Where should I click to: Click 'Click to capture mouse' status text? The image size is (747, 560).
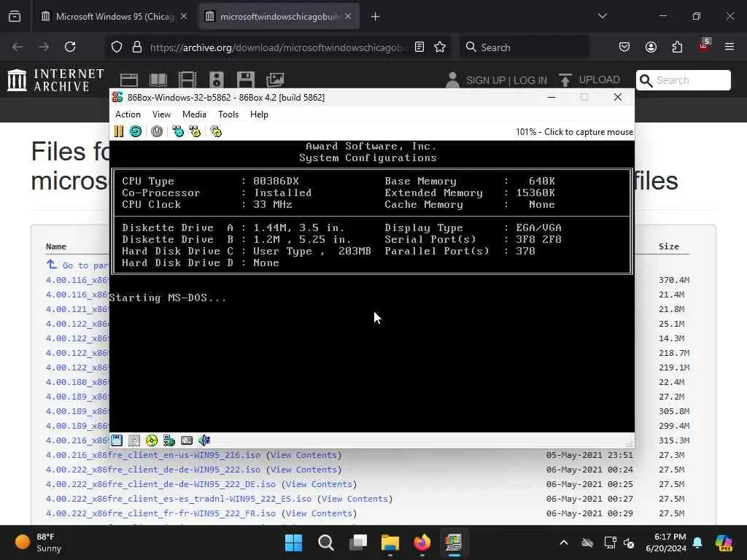coord(589,132)
